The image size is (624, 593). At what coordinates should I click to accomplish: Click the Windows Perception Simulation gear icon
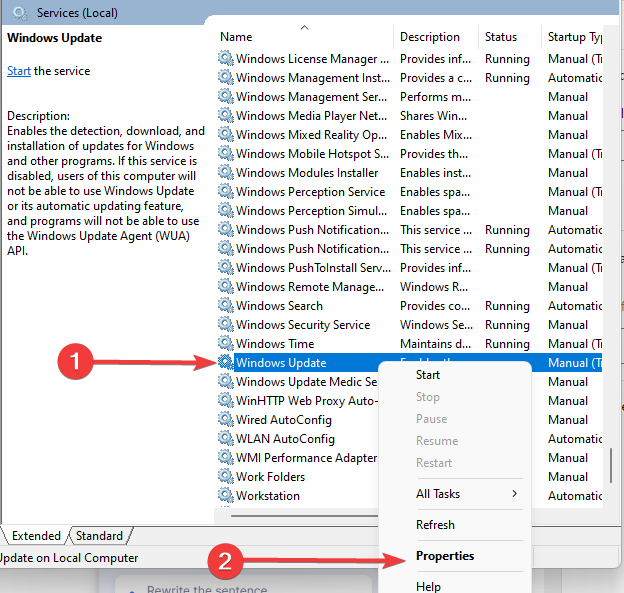pyautogui.click(x=226, y=210)
